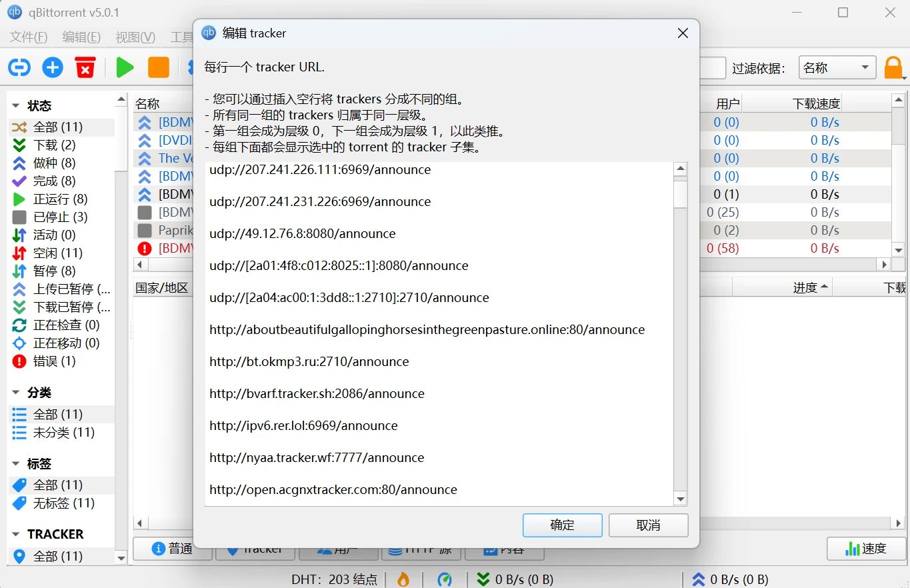Screen dimensions: 910x588
Task: Click the red delete torrent toolbar icon
Action: 85,67
